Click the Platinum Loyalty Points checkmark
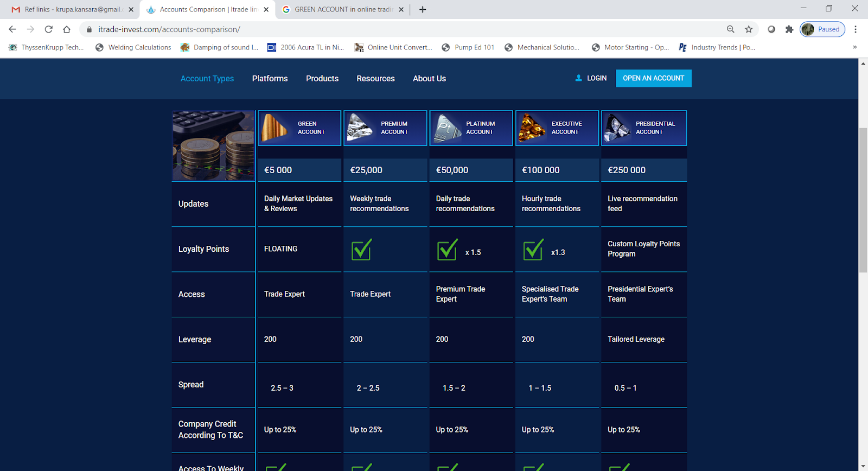The width and height of the screenshot is (868, 471). tap(448, 249)
